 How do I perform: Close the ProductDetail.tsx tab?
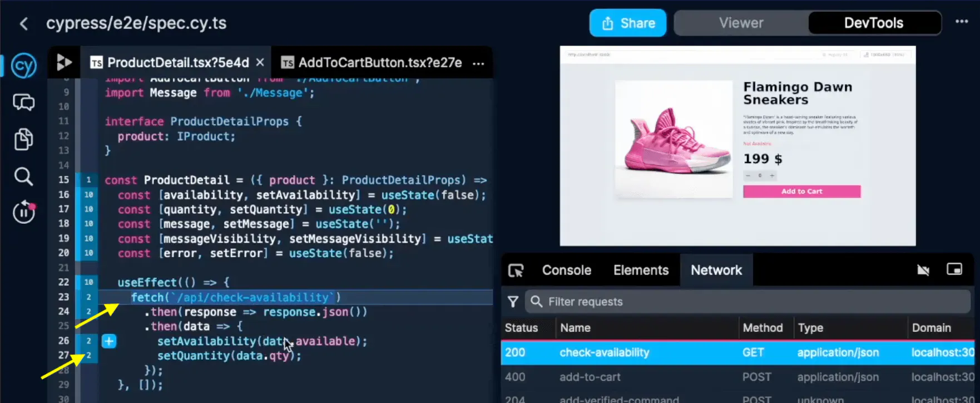pos(260,62)
